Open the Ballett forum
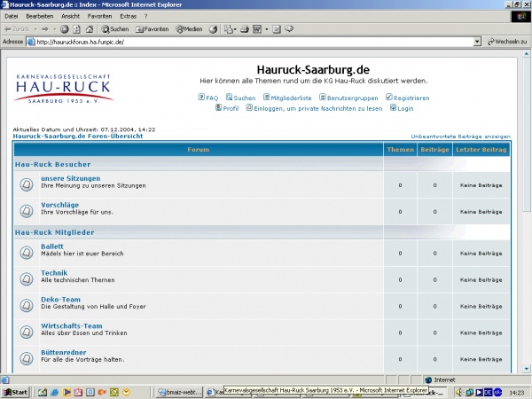 pos(52,246)
